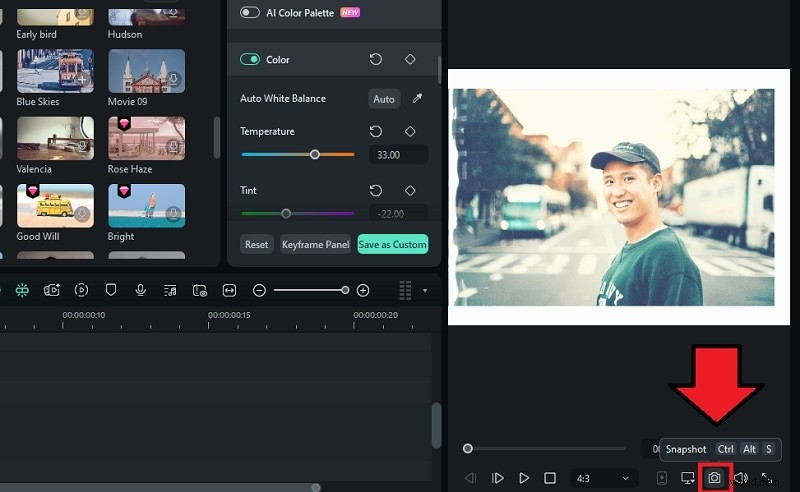This screenshot has height=492, width=800.
Task: Click the Snapshot camera icon
Action: tap(714, 478)
